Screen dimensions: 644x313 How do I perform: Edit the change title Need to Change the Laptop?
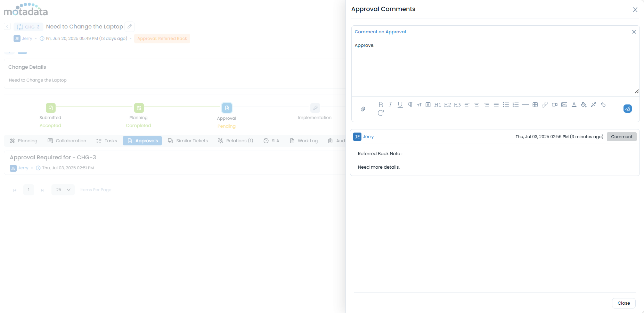coord(129,26)
